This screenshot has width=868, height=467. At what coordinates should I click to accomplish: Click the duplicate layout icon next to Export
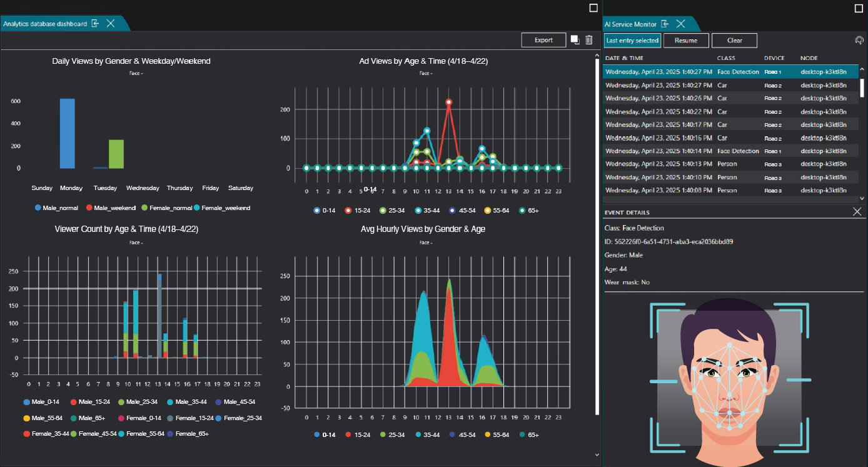575,40
